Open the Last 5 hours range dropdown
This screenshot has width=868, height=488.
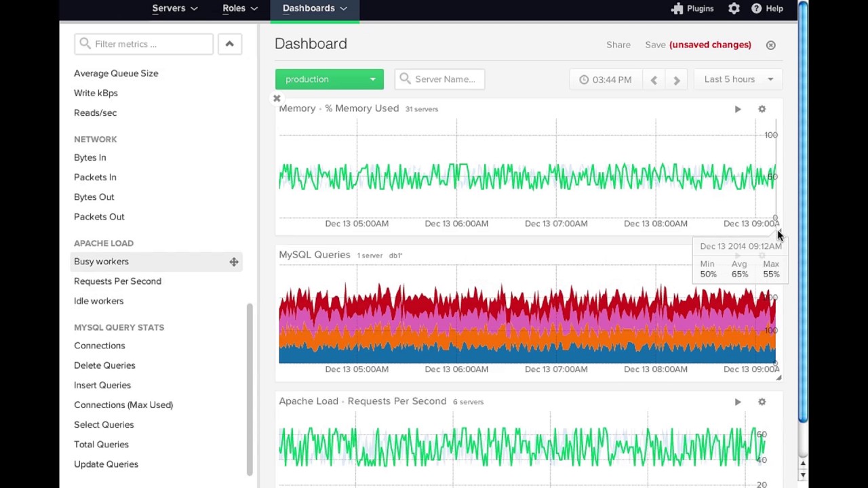point(738,79)
